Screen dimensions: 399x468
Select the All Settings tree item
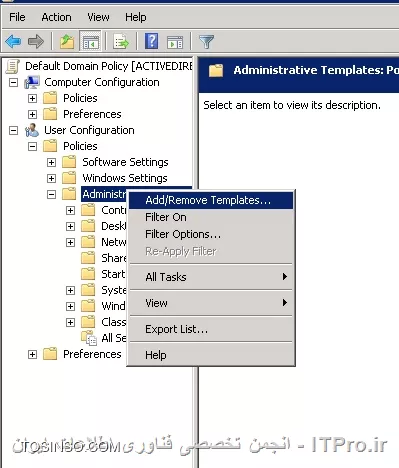[x=114, y=338]
